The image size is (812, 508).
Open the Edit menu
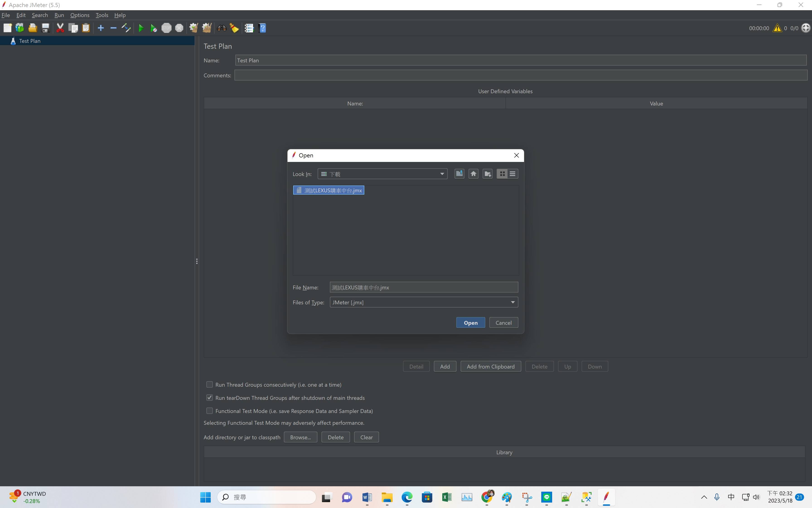[21, 15]
